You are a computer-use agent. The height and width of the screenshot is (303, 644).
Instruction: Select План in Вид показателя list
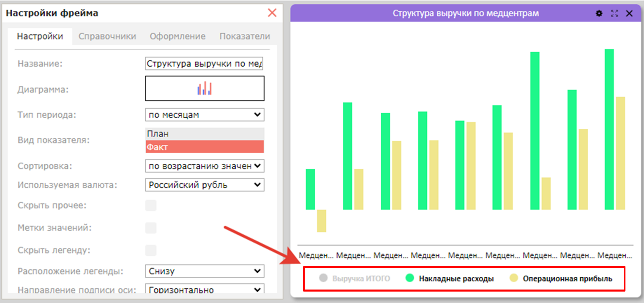pos(205,134)
